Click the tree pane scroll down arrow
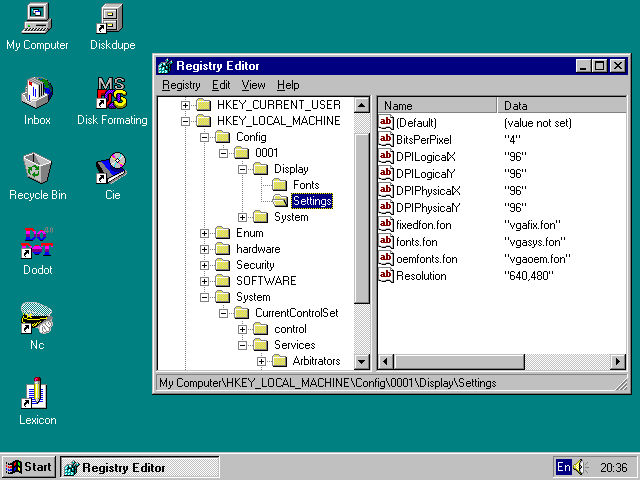 pos(363,362)
